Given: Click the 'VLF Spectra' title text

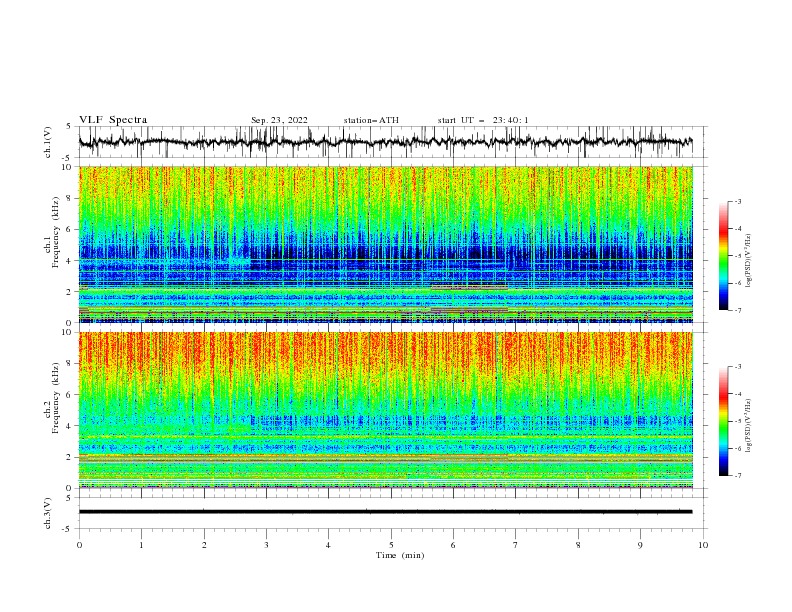Looking at the screenshot, I should click(113, 120).
